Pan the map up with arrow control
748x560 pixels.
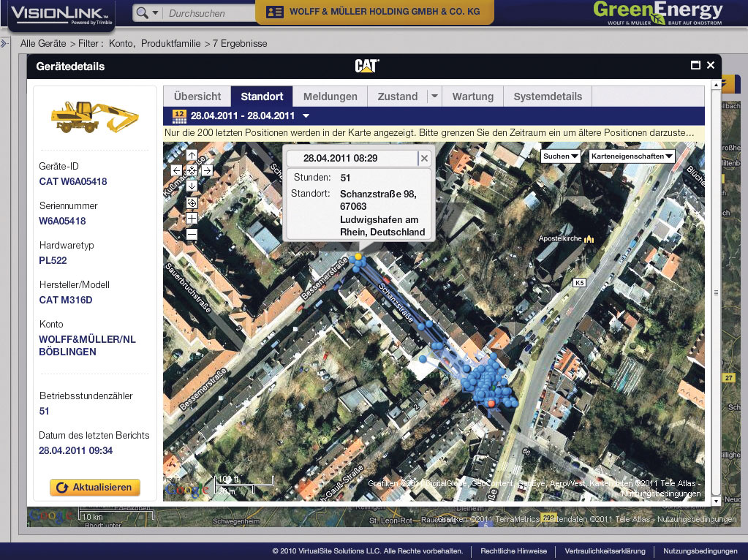click(192, 156)
